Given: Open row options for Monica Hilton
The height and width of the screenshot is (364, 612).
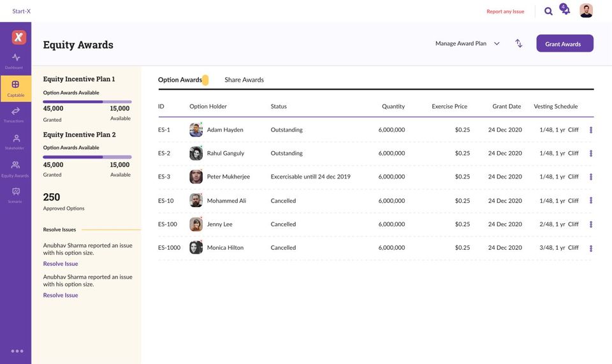Looking at the screenshot, I should pyautogui.click(x=591, y=248).
